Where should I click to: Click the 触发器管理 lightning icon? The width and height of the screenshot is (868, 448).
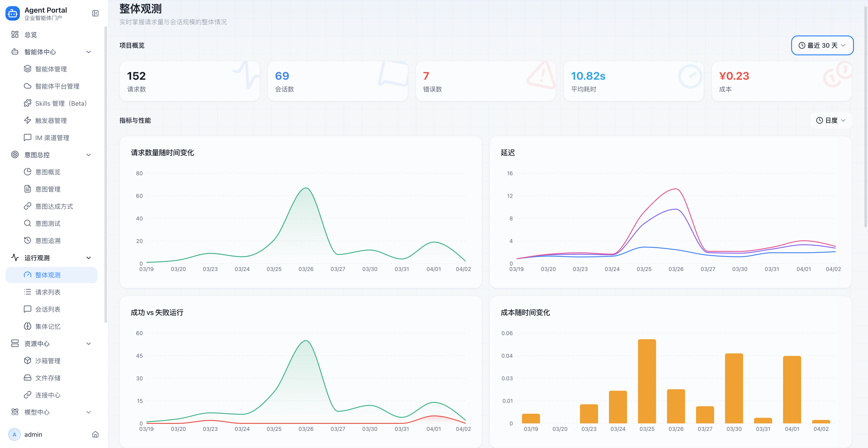coord(28,120)
